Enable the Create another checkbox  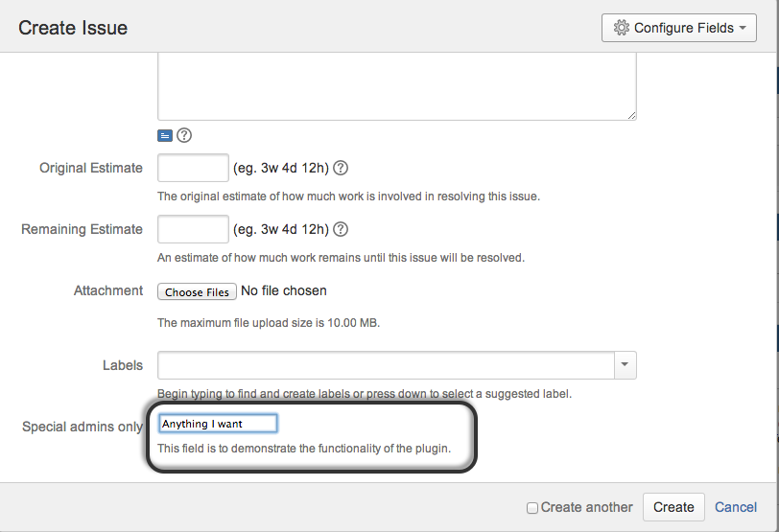coord(532,508)
